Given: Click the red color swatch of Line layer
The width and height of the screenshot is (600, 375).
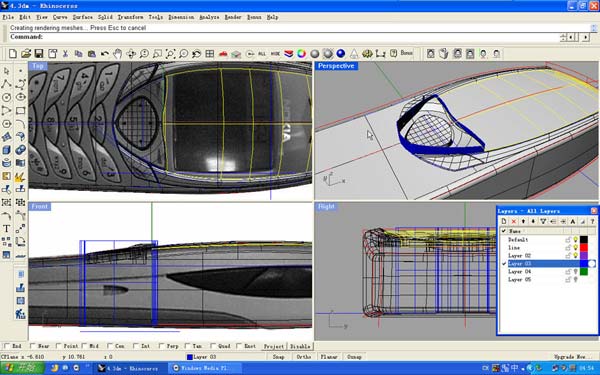Looking at the screenshot, I should (584, 248).
